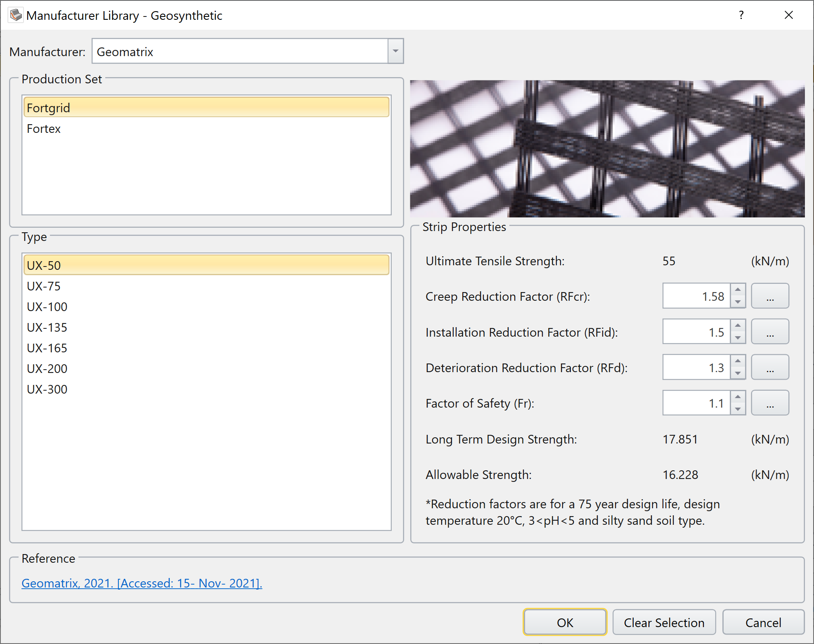Image resolution: width=814 pixels, height=644 pixels.
Task: Decrease Deterioration Reduction Factor with down arrow
Action: (738, 373)
